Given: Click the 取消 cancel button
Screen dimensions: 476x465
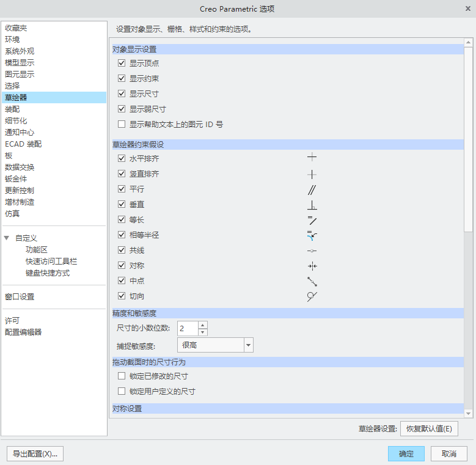Looking at the screenshot, I should point(449,454).
